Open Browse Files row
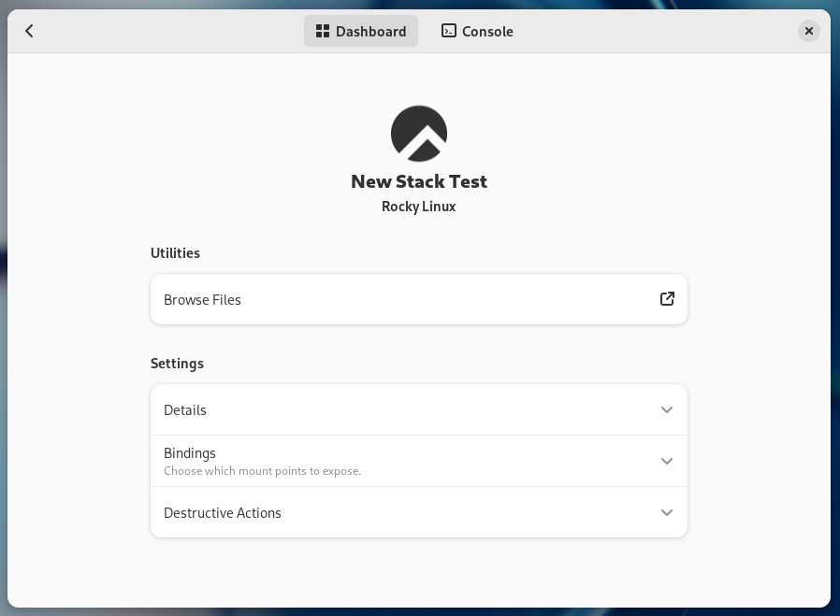 [419, 299]
